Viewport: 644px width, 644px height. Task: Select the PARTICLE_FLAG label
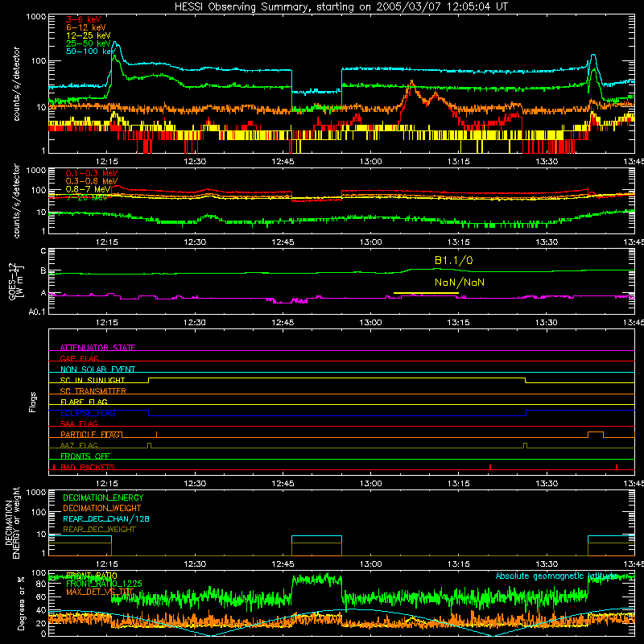90,435
